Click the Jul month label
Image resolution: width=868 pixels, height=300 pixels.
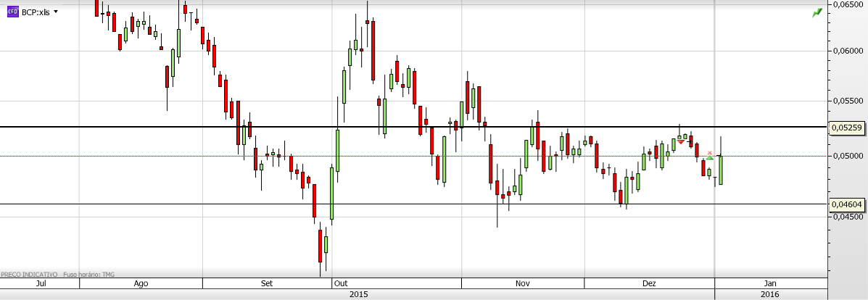tap(41, 283)
